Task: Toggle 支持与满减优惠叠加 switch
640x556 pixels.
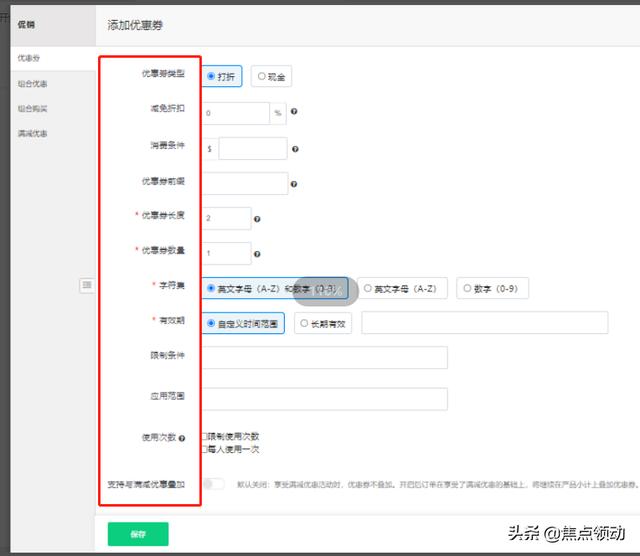Action: (213, 484)
